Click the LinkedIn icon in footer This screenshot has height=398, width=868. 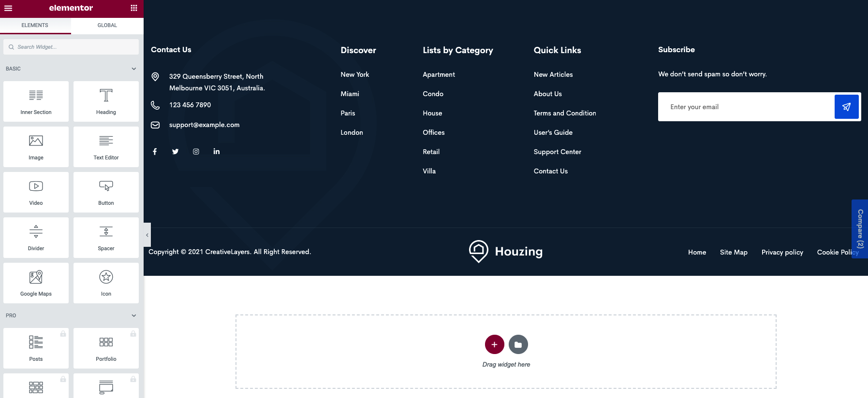tap(217, 152)
